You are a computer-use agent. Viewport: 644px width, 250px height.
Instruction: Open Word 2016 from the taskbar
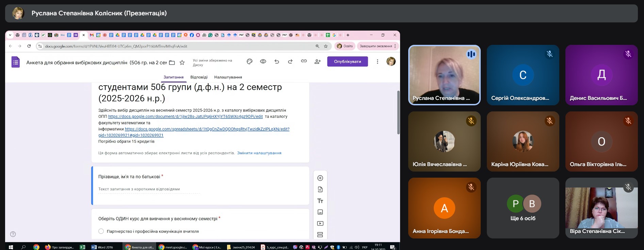[x=102, y=247]
